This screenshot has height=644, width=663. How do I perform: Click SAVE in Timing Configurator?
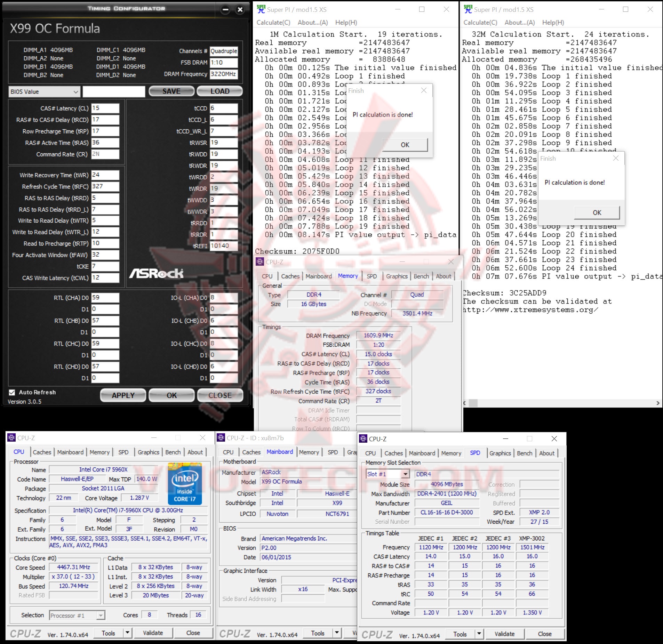[171, 91]
